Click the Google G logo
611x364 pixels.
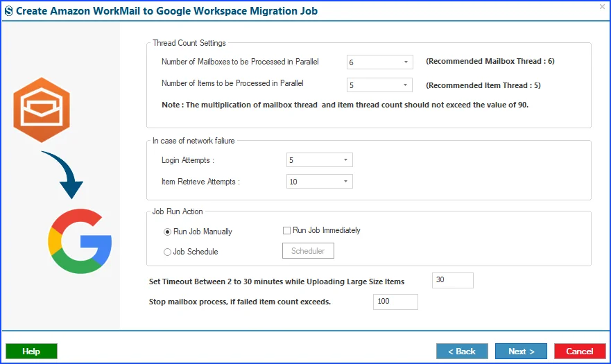tap(80, 241)
